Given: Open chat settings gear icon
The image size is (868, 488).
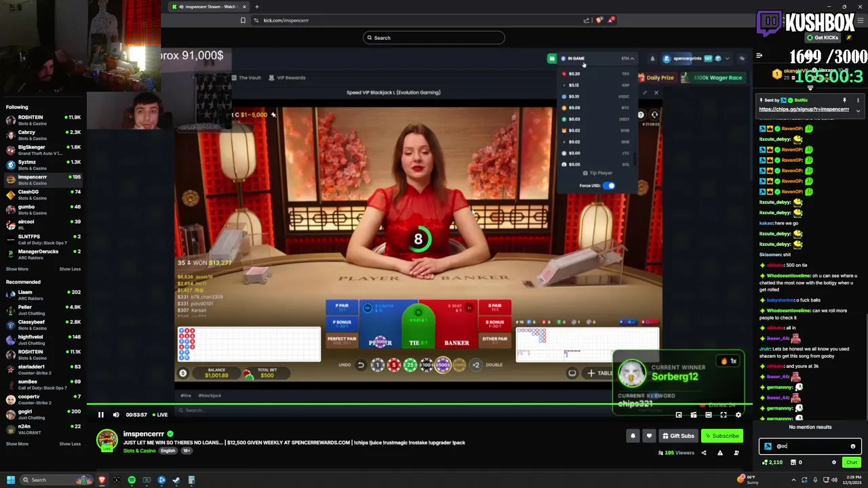Looking at the screenshot, I should coord(834,462).
